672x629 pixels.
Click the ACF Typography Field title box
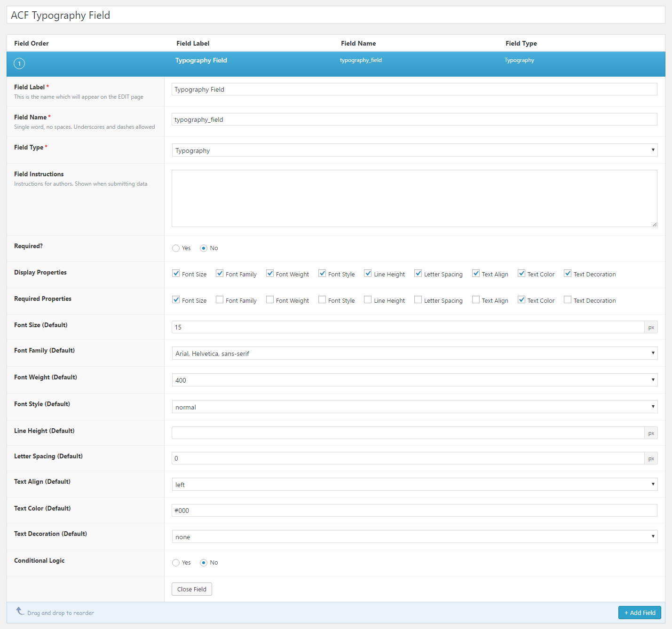[x=336, y=15]
